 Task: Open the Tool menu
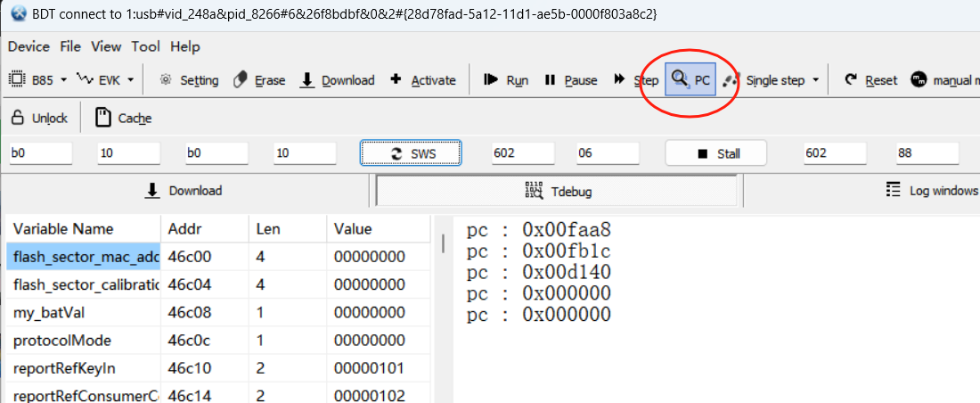145,46
